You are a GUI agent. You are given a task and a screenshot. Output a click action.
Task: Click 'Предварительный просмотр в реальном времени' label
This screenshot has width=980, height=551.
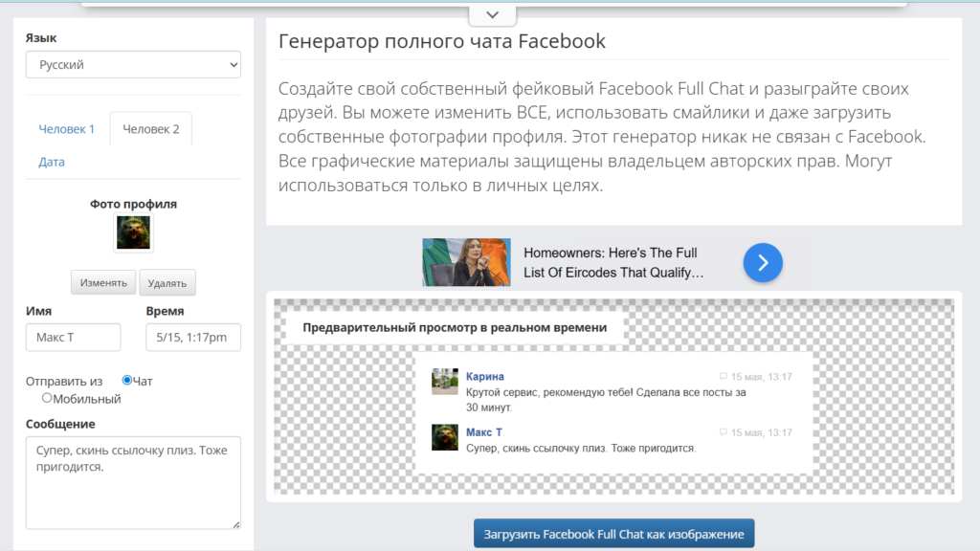click(x=455, y=327)
